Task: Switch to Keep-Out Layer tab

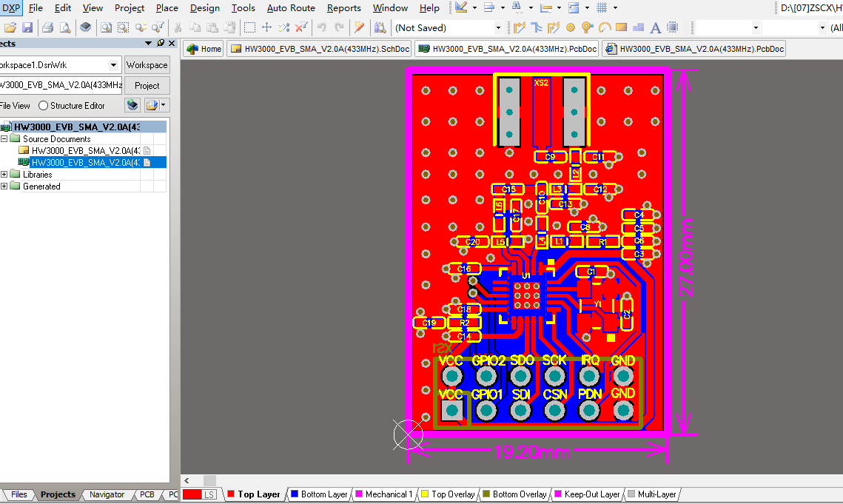Action: click(x=587, y=494)
